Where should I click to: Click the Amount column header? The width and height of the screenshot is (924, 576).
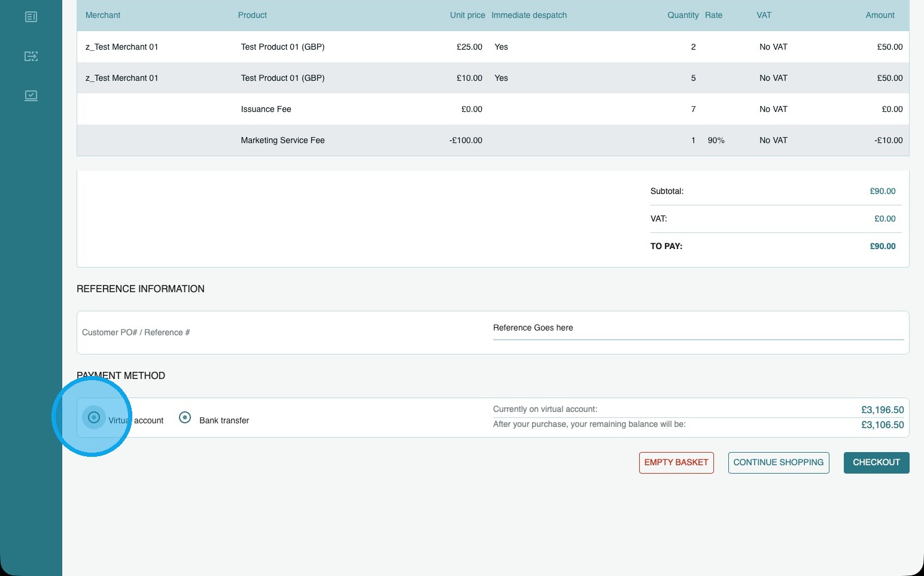(x=880, y=15)
